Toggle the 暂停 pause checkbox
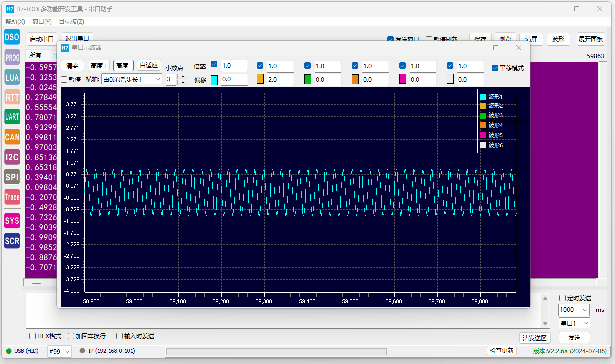Image resolution: width=615 pixels, height=364 pixels. (64, 79)
